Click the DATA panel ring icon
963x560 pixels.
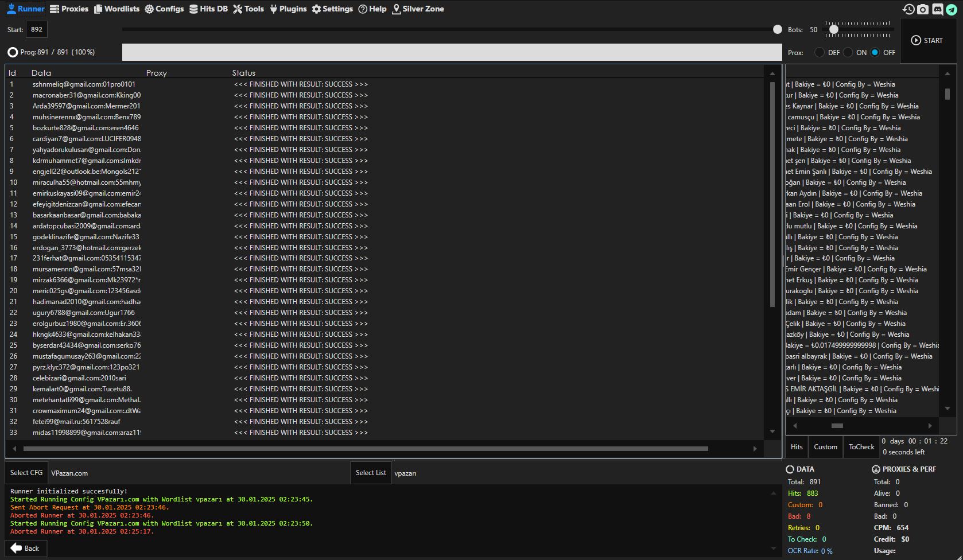pos(790,469)
